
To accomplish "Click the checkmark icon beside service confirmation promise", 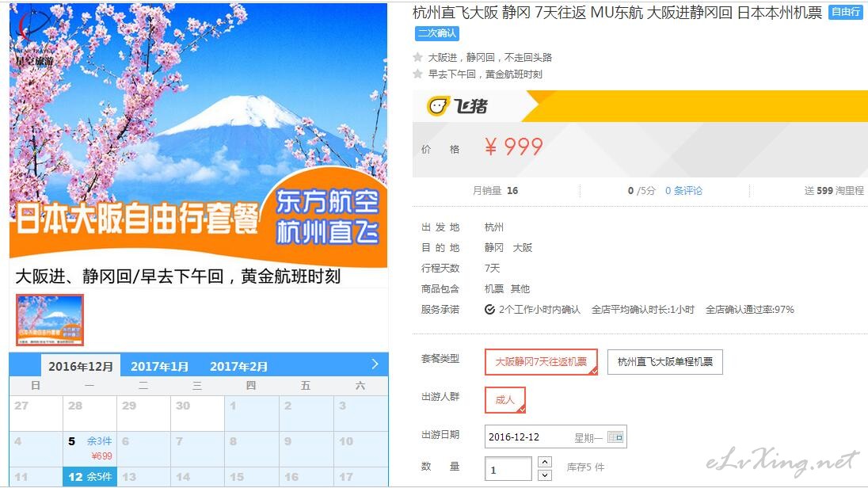I will 489,310.
